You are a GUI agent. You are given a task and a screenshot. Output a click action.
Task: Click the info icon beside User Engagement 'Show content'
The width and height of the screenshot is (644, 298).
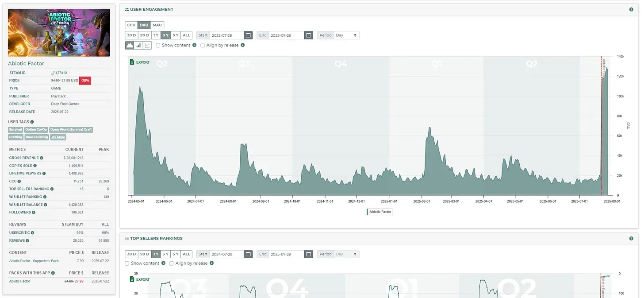(195, 45)
